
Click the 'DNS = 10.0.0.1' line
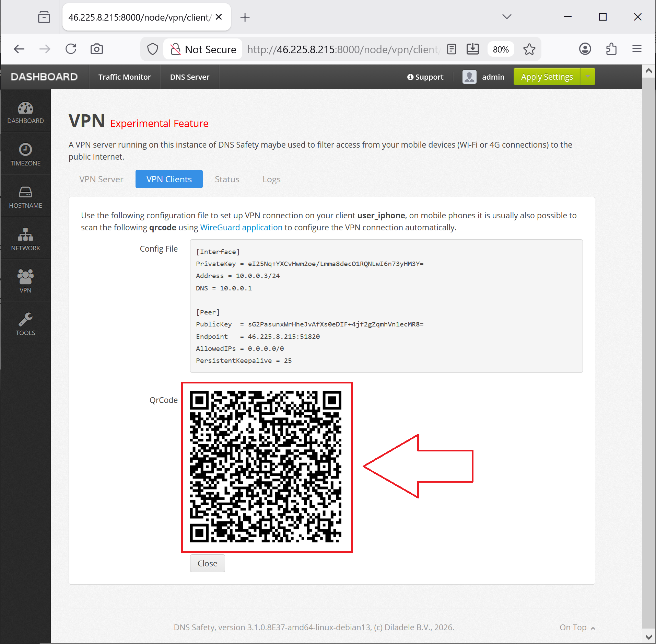pyautogui.click(x=224, y=288)
